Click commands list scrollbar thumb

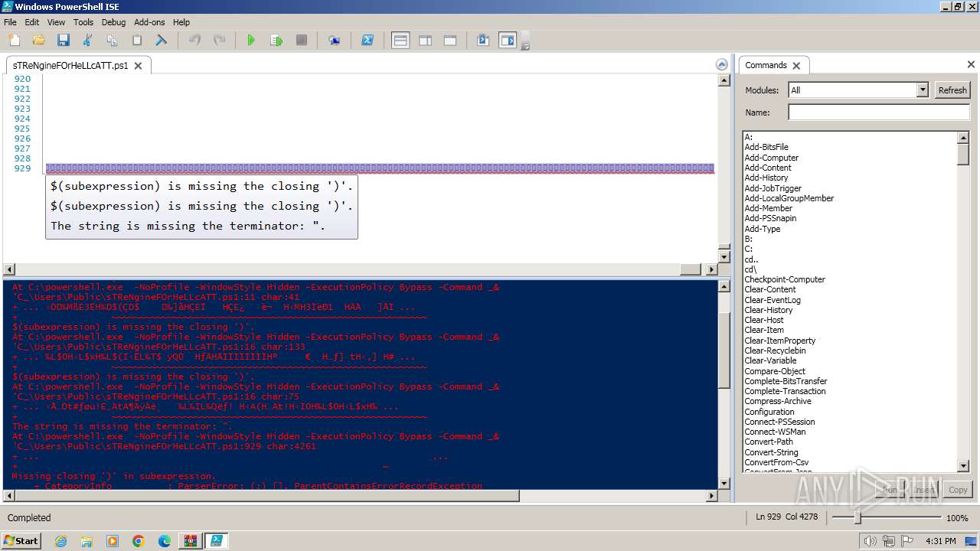[963, 154]
